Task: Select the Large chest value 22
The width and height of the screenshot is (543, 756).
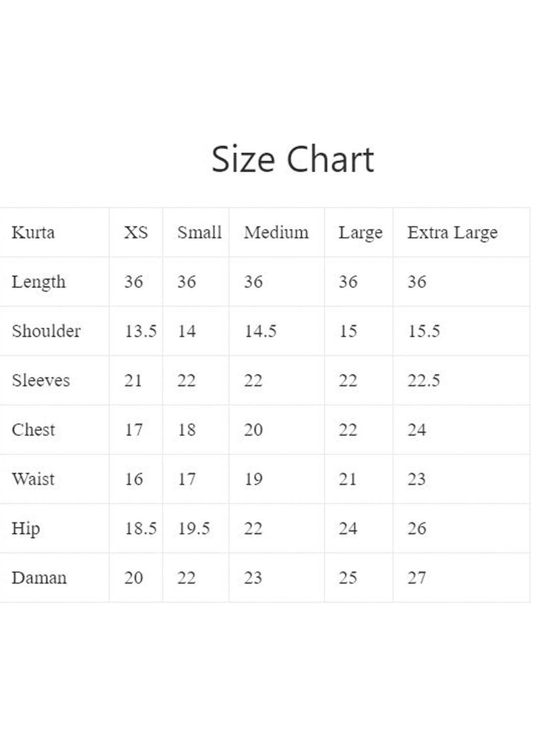Action: pyautogui.click(x=347, y=430)
